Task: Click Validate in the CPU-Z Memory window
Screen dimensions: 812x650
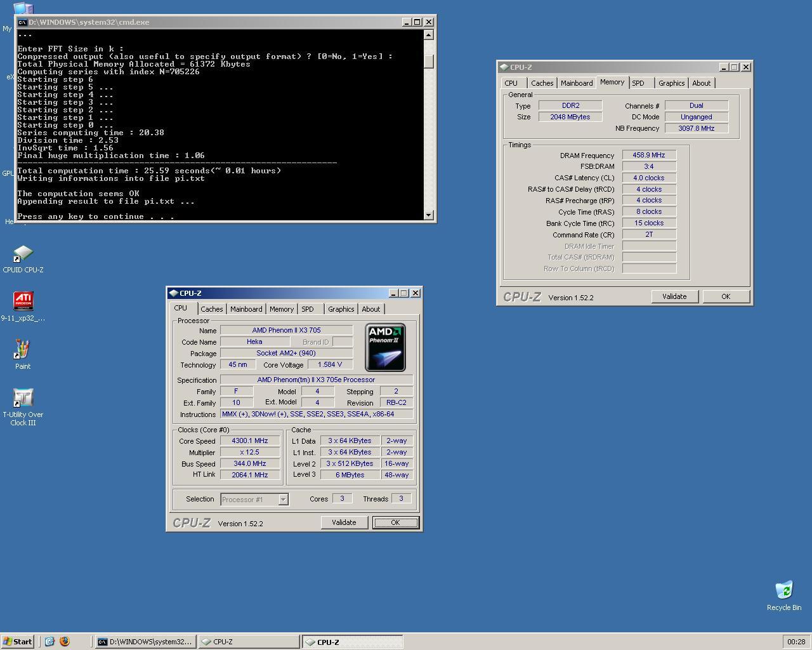Action: (x=674, y=296)
